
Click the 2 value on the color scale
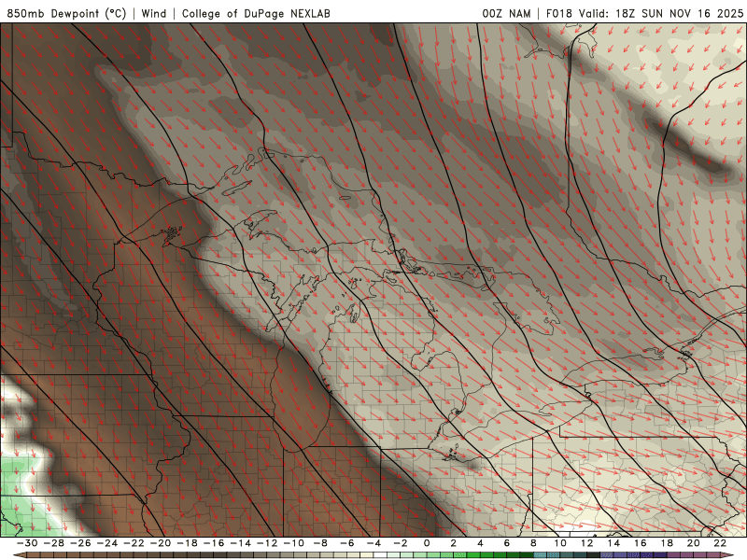click(x=454, y=543)
